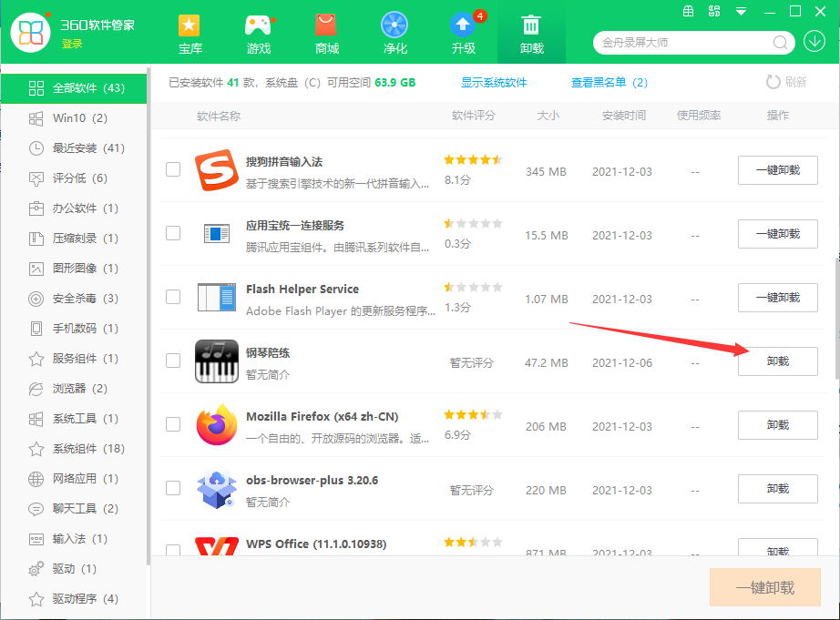
Task: Select 图形图像 (1) category
Action: tap(74, 269)
